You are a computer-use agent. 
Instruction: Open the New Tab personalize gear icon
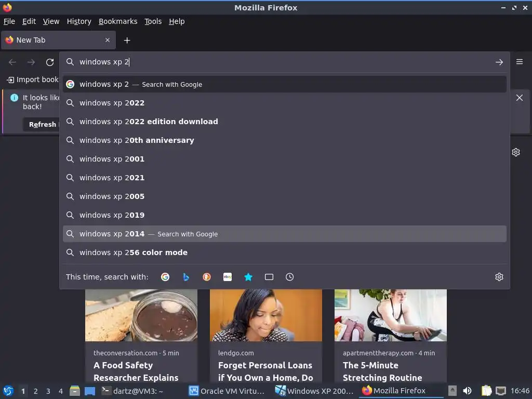[516, 152]
